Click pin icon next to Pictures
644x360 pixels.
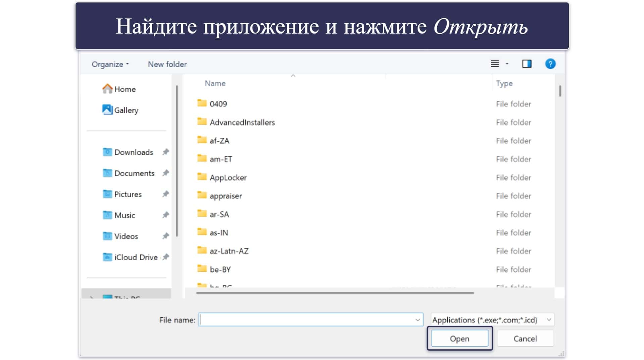pyautogui.click(x=165, y=194)
